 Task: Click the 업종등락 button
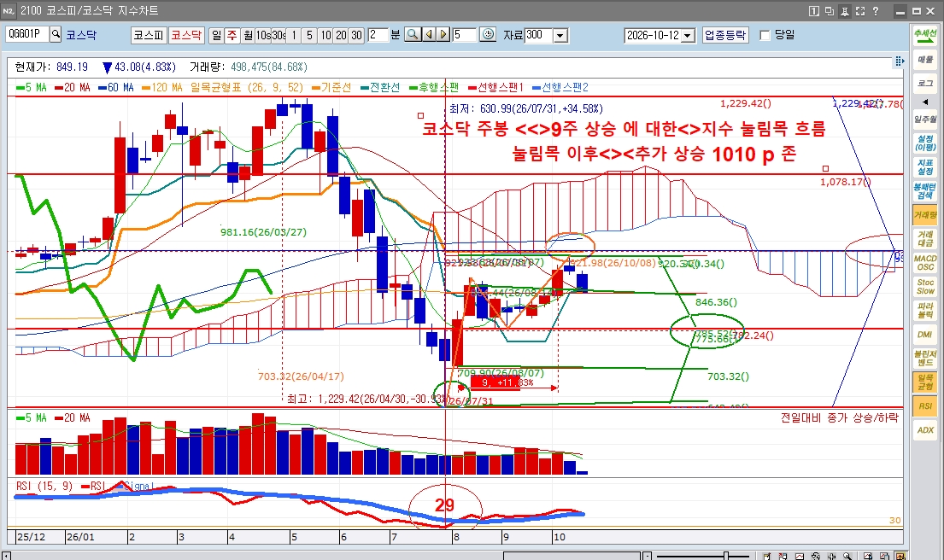(724, 35)
